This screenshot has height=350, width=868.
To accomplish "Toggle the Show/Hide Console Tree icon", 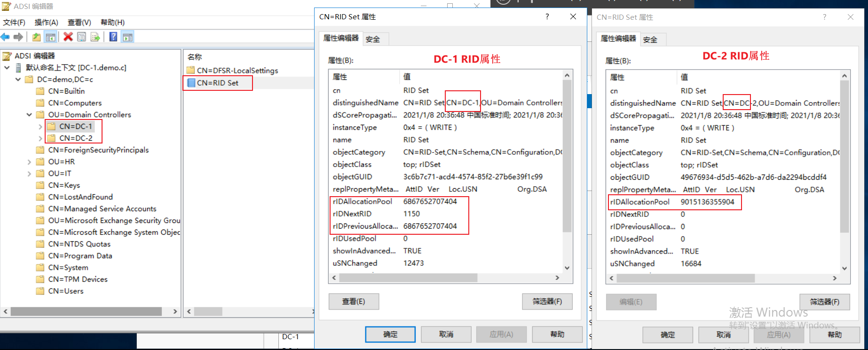I will (51, 37).
